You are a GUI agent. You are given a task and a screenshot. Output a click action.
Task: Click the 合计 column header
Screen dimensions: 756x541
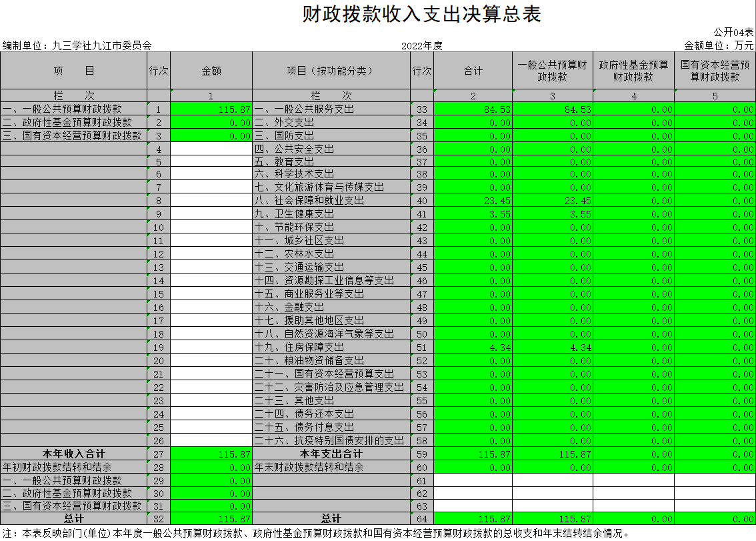point(473,71)
